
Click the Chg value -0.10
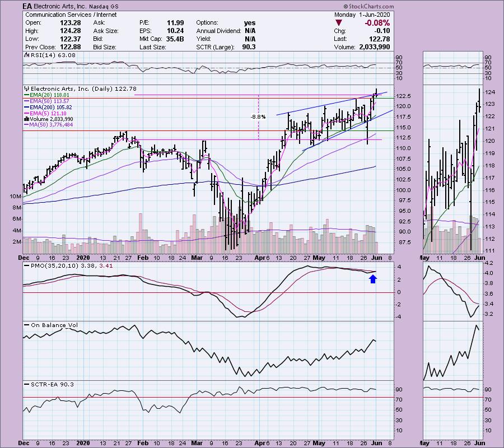(382, 31)
